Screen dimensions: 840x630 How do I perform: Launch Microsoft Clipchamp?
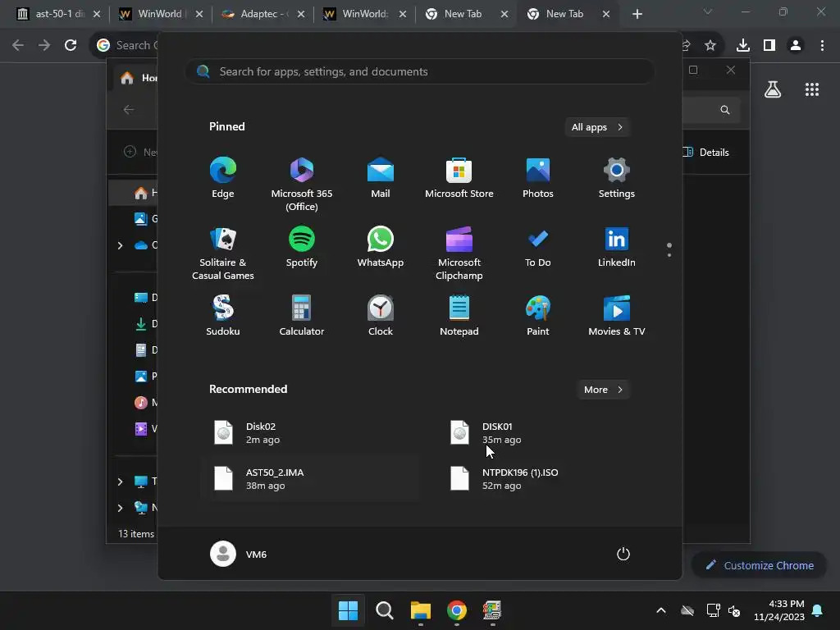(459, 253)
